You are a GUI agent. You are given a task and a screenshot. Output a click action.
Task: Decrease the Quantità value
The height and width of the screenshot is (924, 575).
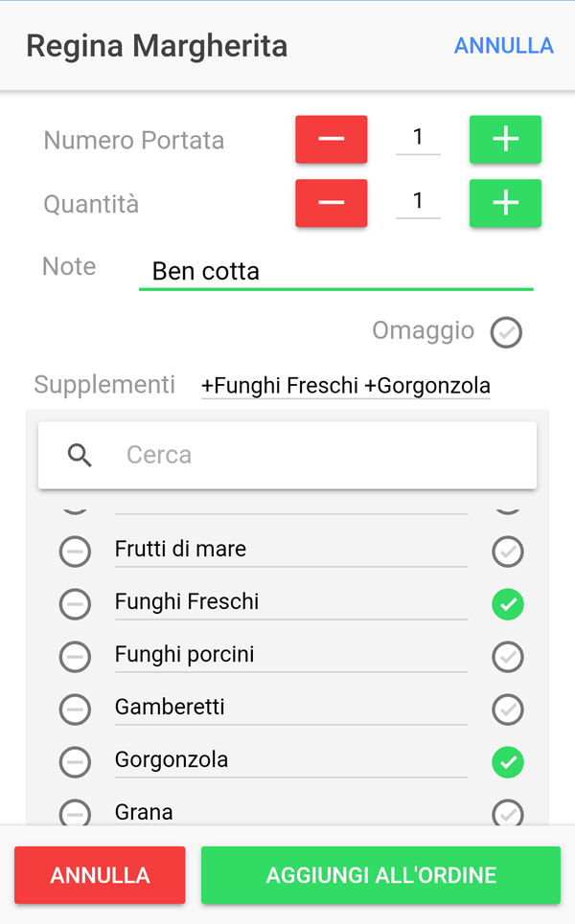331,203
